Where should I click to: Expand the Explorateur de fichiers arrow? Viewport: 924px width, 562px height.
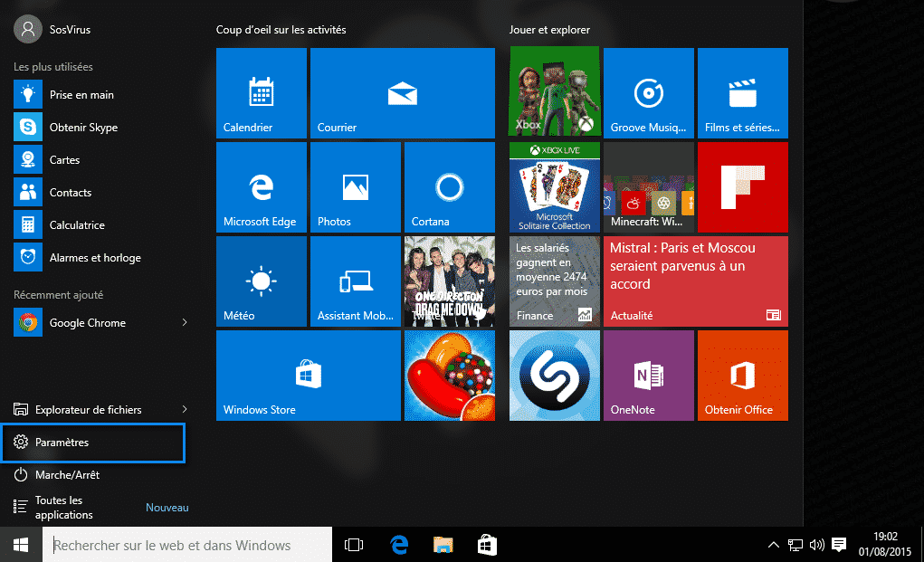(x=185, y=410)
